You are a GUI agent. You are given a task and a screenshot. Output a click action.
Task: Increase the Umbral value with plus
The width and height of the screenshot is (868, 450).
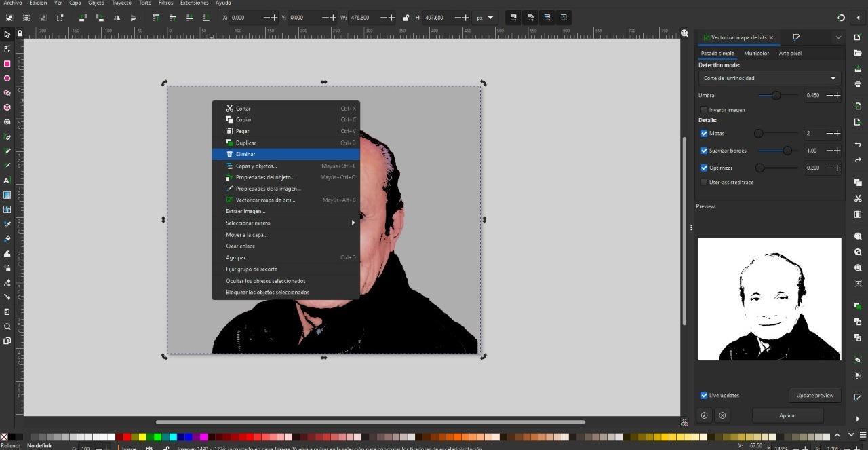(x=837, y=95)
